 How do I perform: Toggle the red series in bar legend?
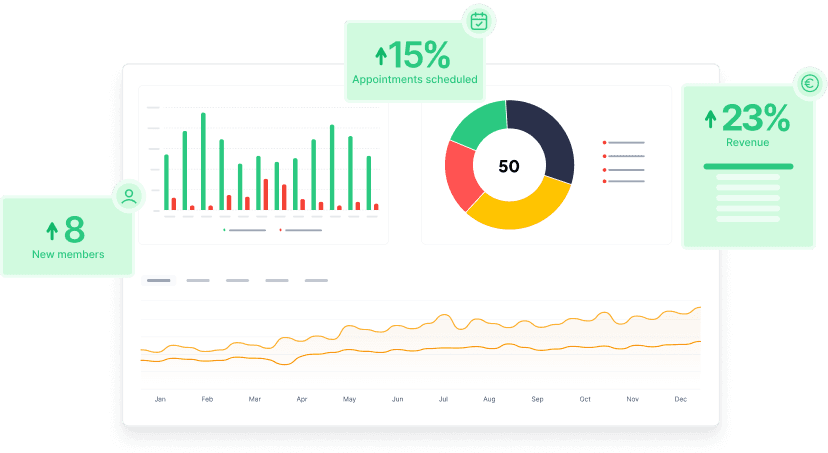(x=301, y=230)
